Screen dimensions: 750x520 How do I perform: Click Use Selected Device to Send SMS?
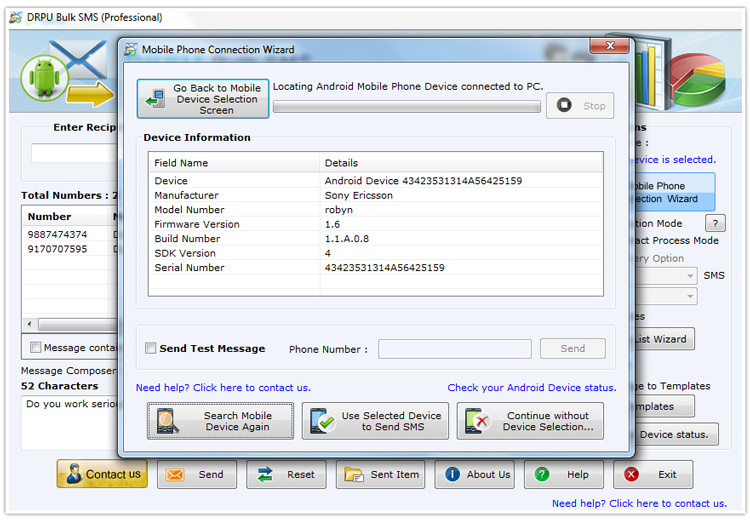point(375,421)
